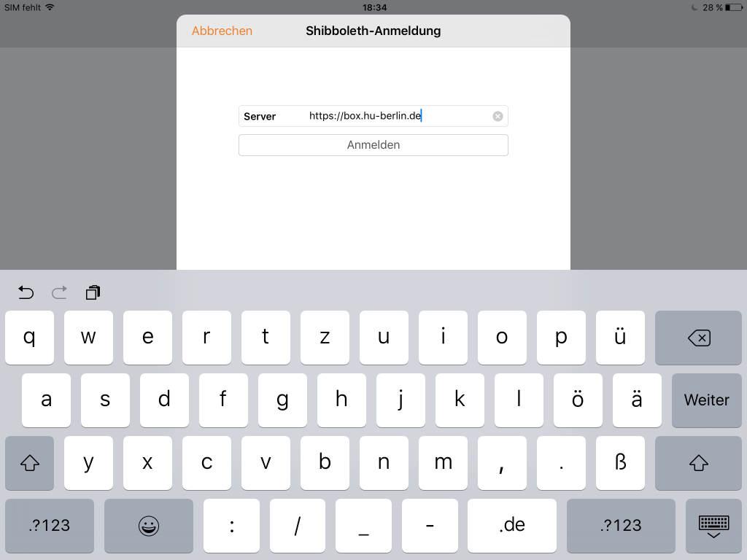Switch to numbers with left .?123 key
The image size is (747, 560).
tap(49, 526)
